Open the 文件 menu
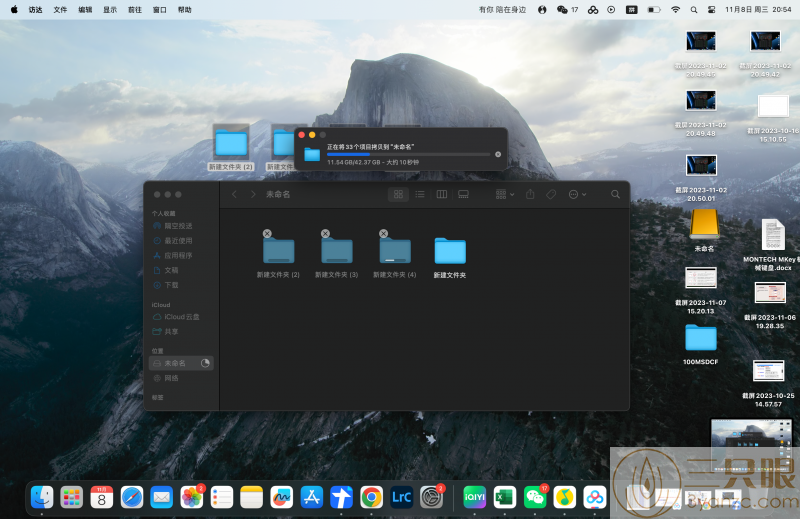Image resolution: width=800 pixels, height=519 pixels. point(60,10)
